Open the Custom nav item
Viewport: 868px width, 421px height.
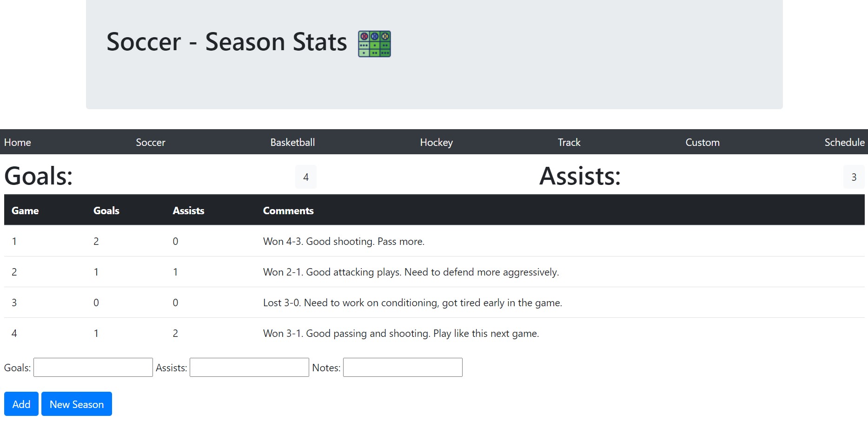coord(702,142)
